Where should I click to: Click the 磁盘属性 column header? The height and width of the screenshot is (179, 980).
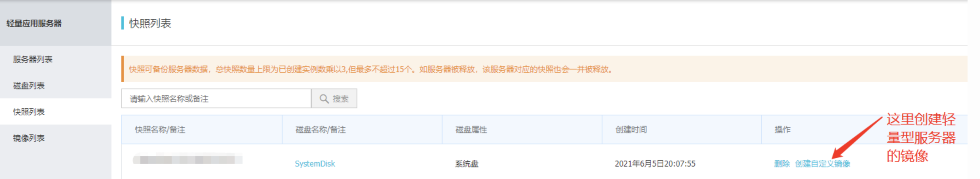471,130
